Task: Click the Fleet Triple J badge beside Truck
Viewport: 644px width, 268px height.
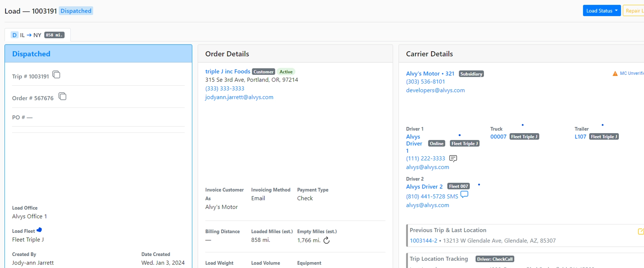Action: click(x=524, y=137)
